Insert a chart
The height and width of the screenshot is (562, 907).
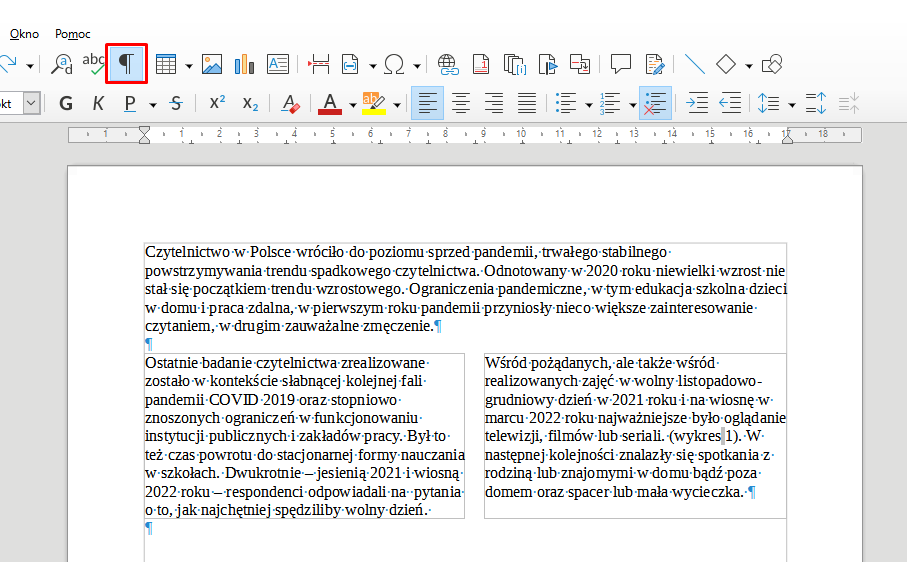point(245,64)
